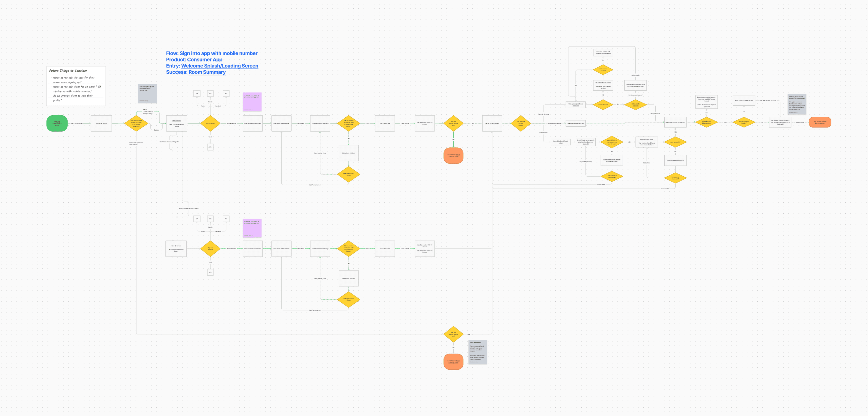Select 'Is location CSC GO compatible?' diamond

(x=707, y=122)
